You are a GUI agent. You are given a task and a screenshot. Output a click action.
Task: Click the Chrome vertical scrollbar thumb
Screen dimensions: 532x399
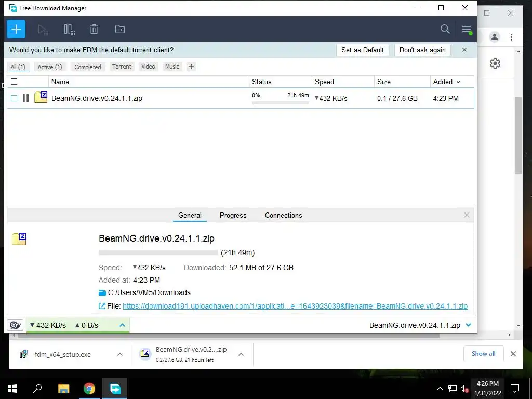(518, 135)
